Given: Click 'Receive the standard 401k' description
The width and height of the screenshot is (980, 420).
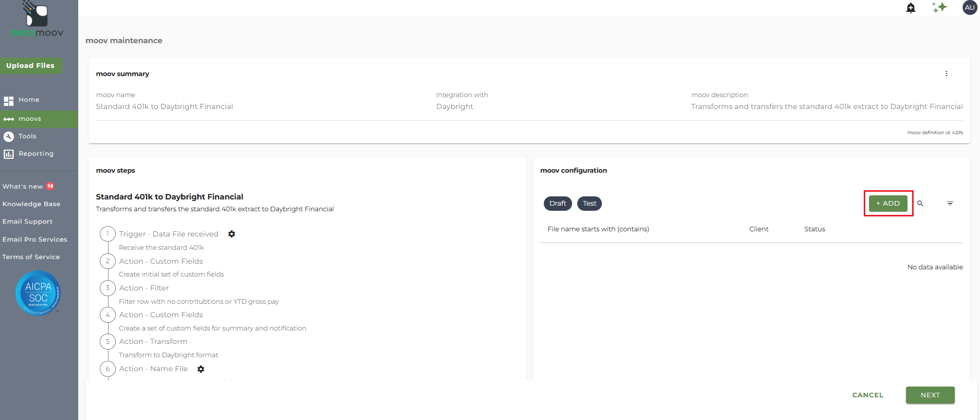Looking at the screenshot, I should point(162,248).
